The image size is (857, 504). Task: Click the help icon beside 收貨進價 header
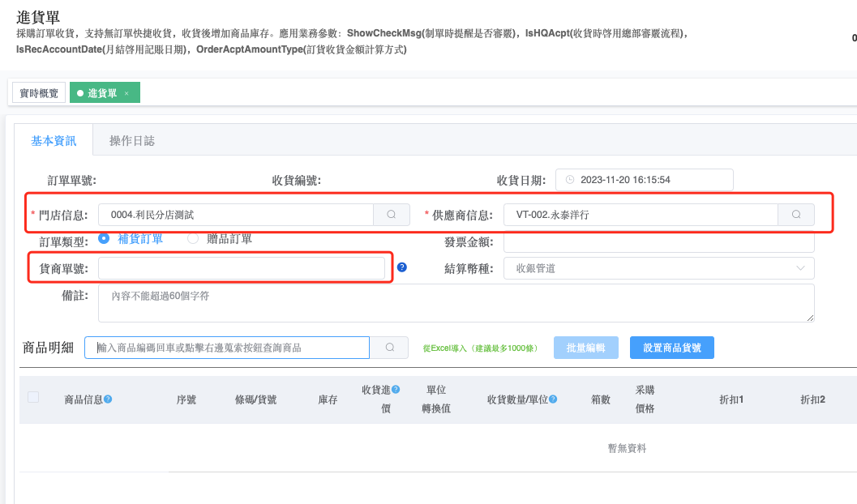tap(396, 390)
